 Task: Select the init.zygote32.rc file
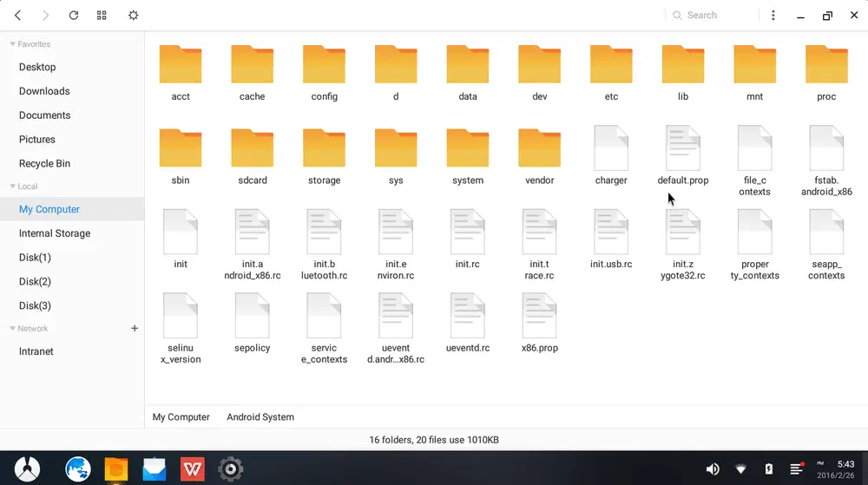click(683, 246)
